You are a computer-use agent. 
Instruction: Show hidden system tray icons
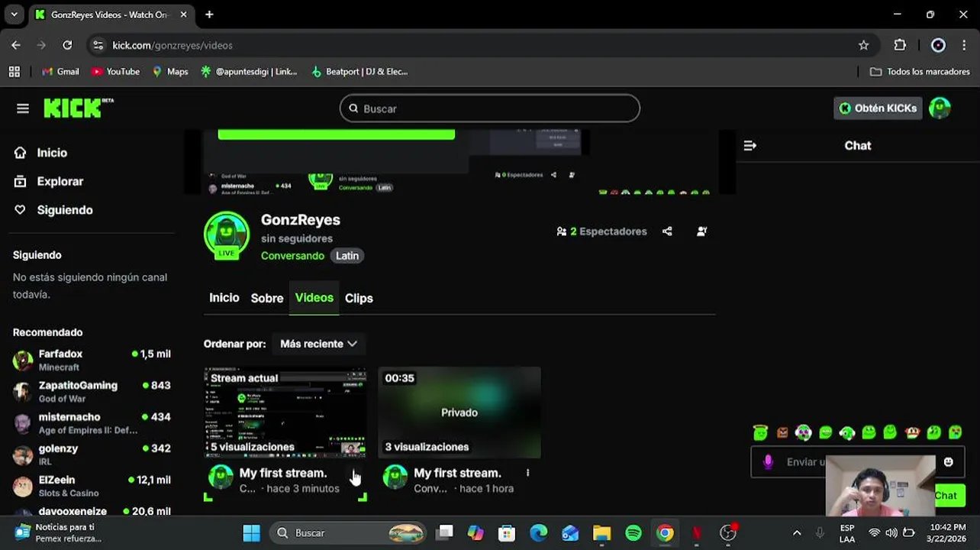pos(797,532)
